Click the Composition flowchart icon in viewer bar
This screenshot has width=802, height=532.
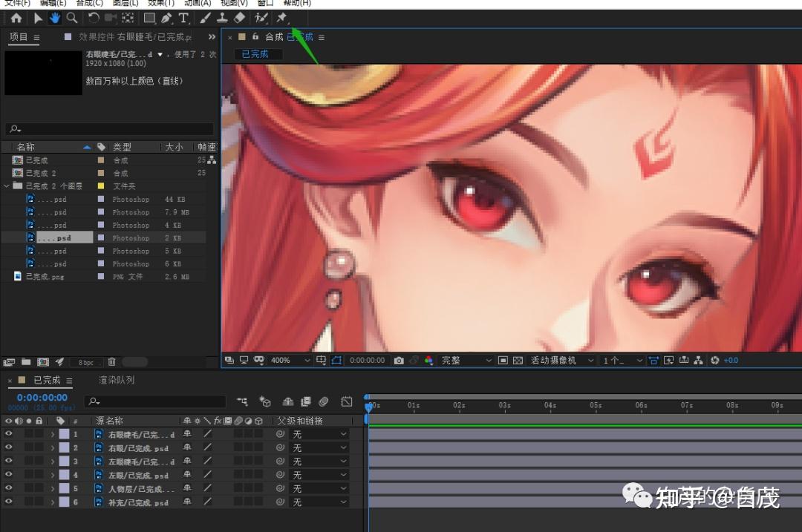[x=698, y=361]
